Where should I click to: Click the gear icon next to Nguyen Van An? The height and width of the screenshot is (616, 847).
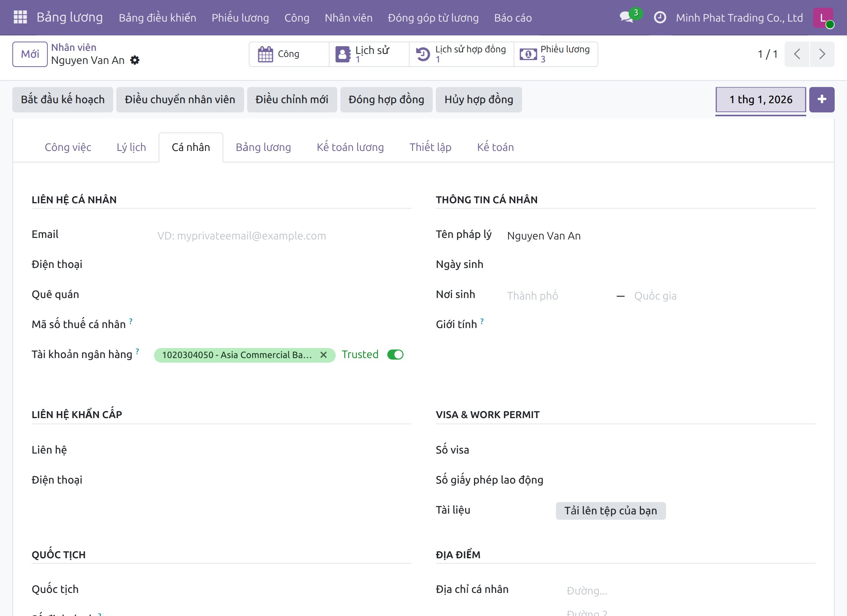pos(135,60)
